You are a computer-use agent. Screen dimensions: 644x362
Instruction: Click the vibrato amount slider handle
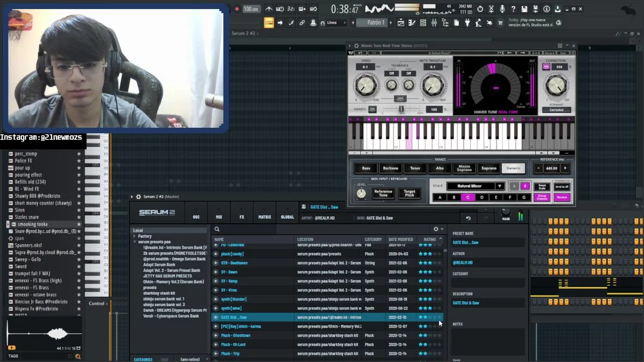tap(401, 109)
